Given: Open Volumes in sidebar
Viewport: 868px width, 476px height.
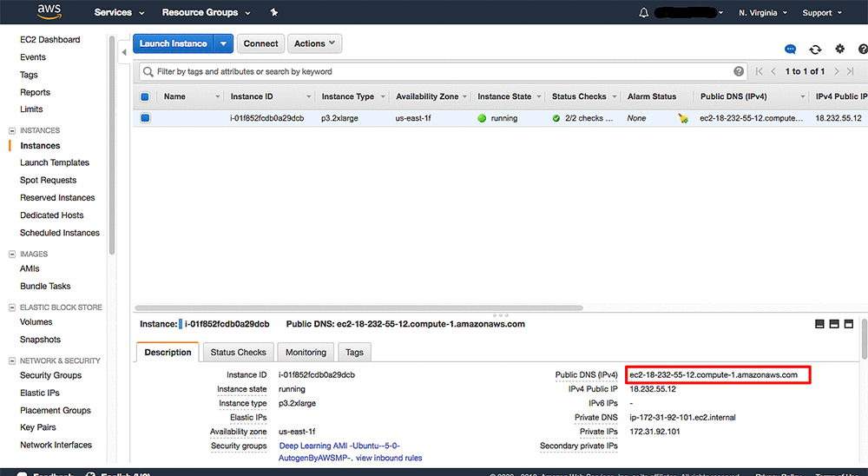Looking at the screenshot, I should click(x=36, y=322).
